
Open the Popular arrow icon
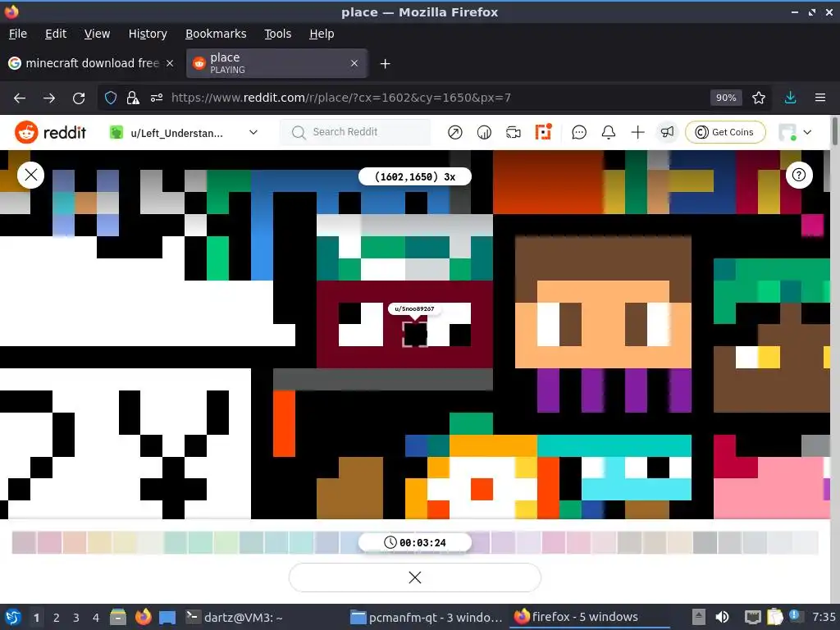[454, 132]
